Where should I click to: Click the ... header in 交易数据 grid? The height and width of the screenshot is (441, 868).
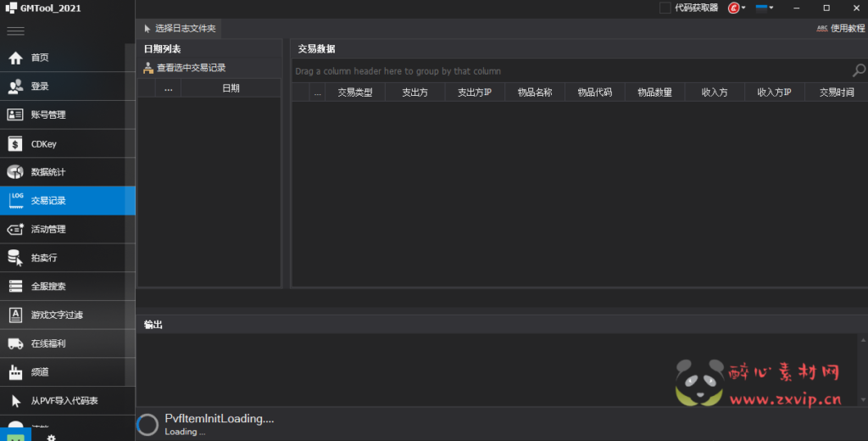(x=317, y=92)
